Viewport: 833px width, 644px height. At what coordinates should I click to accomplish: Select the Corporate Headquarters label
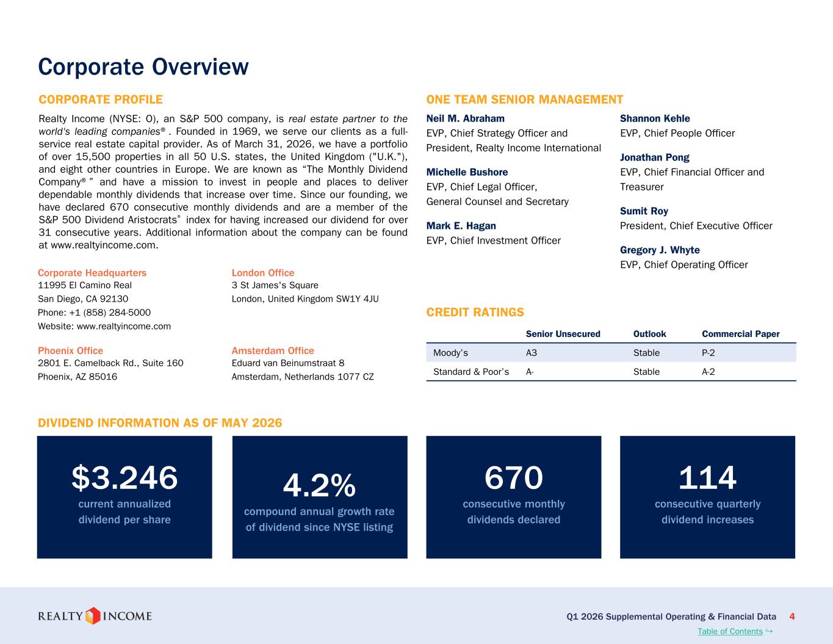click(x=92, y=273)
